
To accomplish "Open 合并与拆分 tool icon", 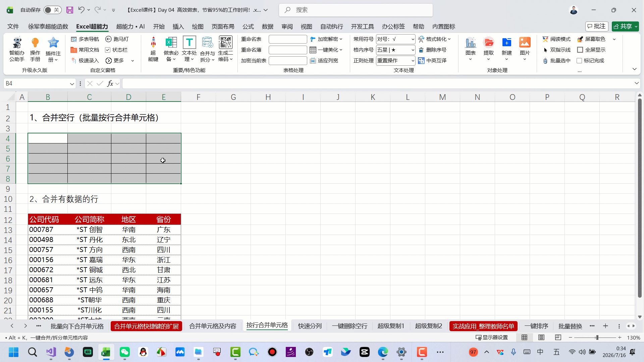I will [x=207, y=43].
